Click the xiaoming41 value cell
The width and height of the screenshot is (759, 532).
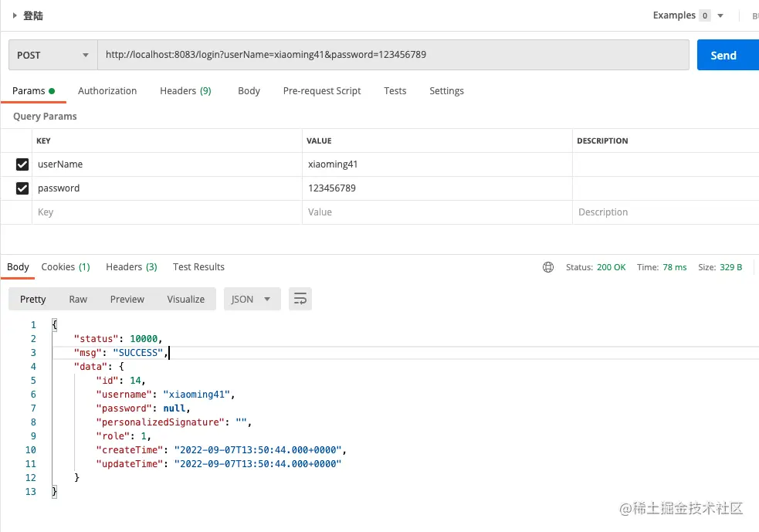click(437, 164)
